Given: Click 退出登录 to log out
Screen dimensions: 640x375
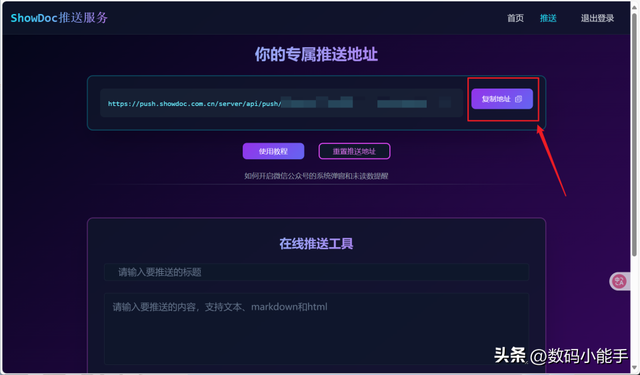Looking at the screenshot, I should pyautogui.click(x=597, y=18).
